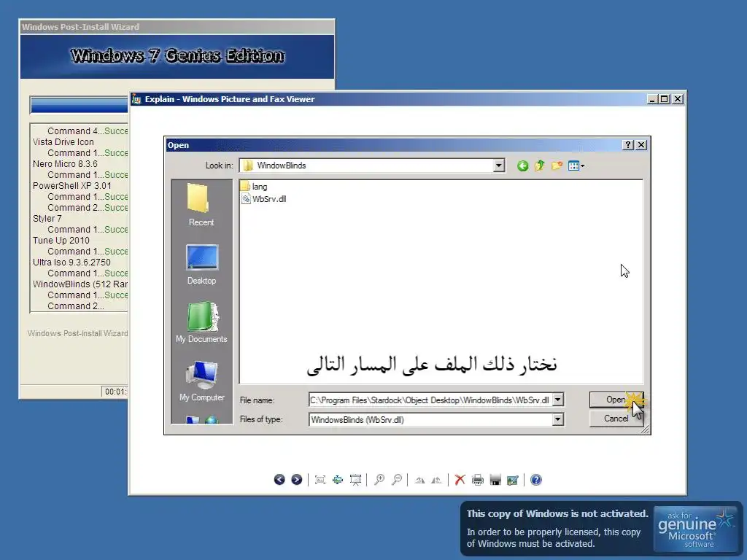
Task: Go to next image in Picture Viewer
Action: coord(297,480)
